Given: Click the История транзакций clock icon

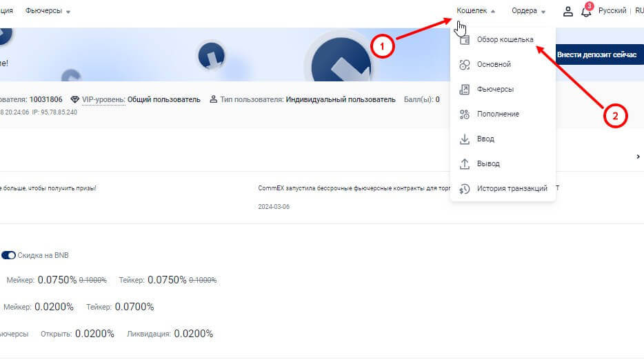Looking at the screenshot, I should (x=465, y=189).
